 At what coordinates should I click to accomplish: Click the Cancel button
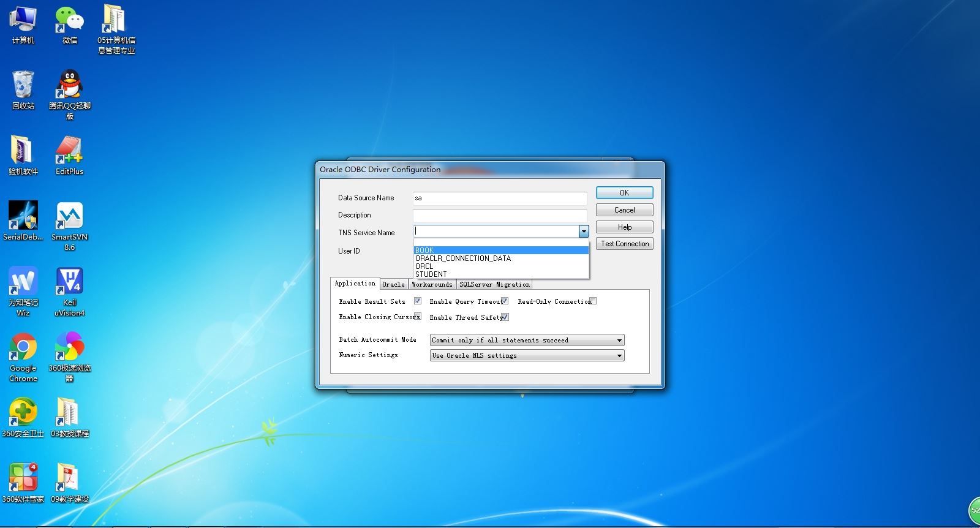click(625, 209)
